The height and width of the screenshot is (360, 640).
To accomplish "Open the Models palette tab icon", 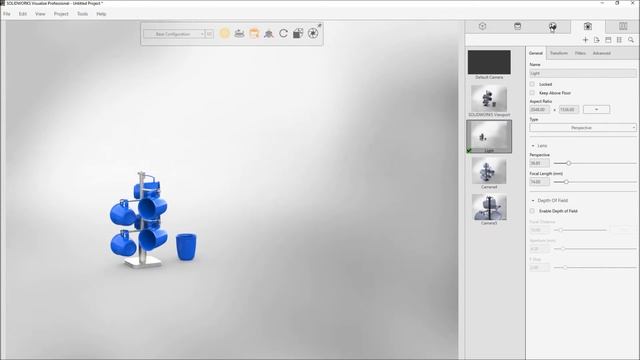I will click(x=482, y=27).
